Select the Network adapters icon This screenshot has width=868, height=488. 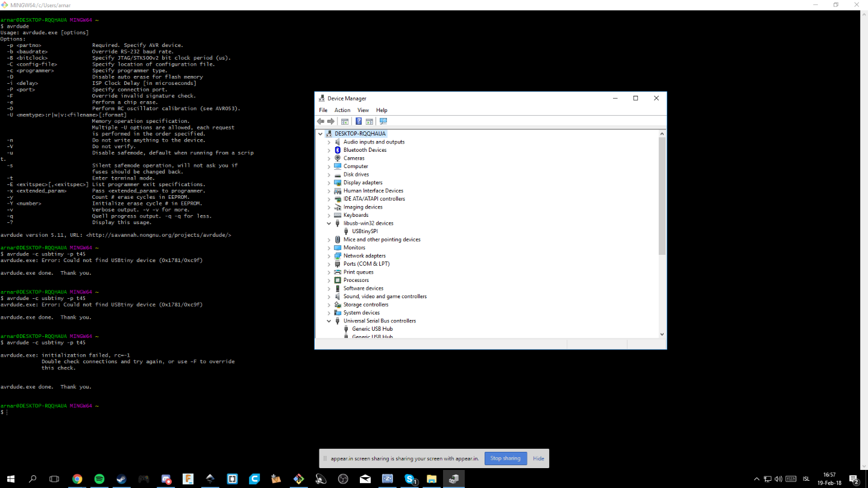(x=338, y=256)
